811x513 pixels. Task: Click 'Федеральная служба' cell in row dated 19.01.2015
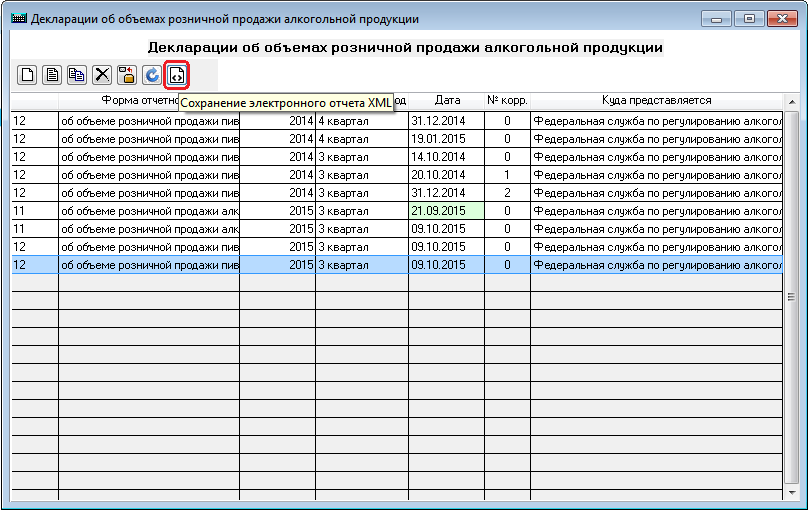656,139
